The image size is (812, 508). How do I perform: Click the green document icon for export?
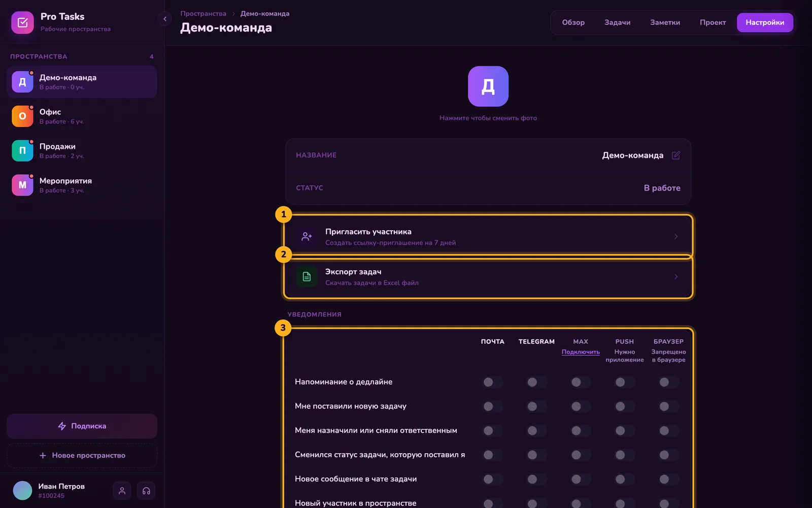307,277
